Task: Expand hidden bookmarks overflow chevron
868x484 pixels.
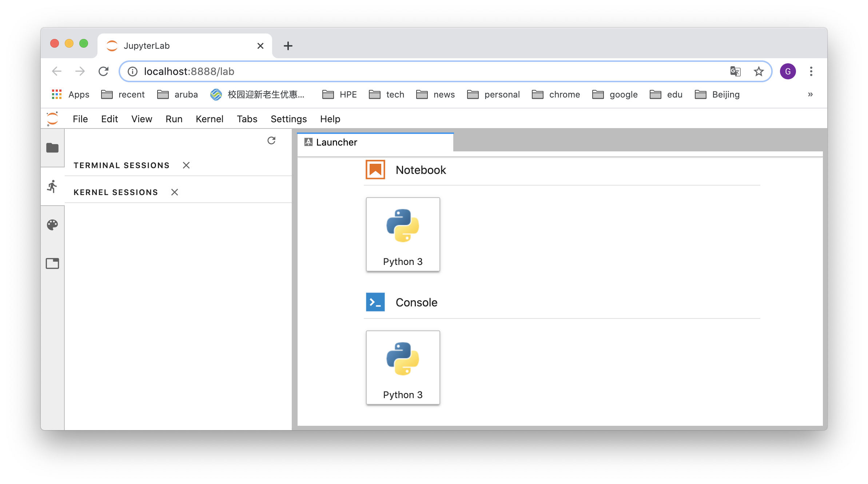Action: click(x=810, y=95)
